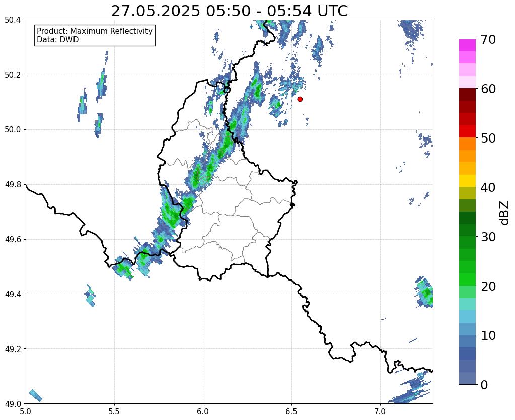The height and width of the screenshot is (420, 515).
Task: Click the colorbar tick label 60
Action: [x=488, y=89]
